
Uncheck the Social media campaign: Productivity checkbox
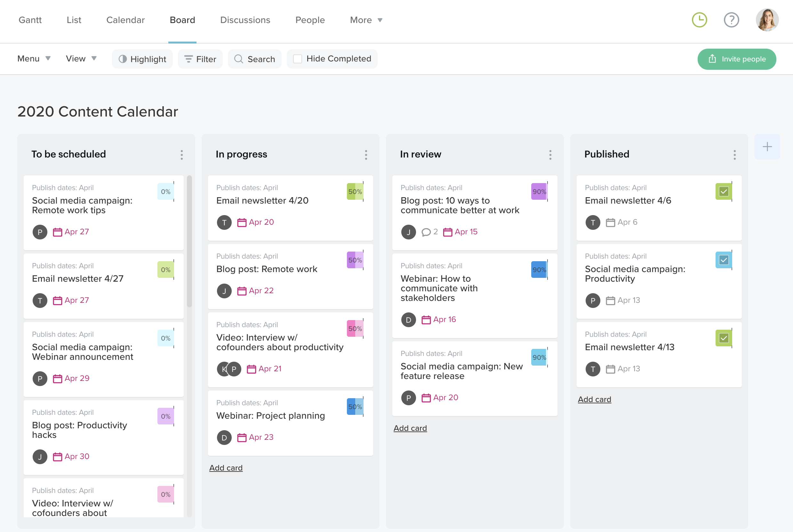tap(723, 260)
